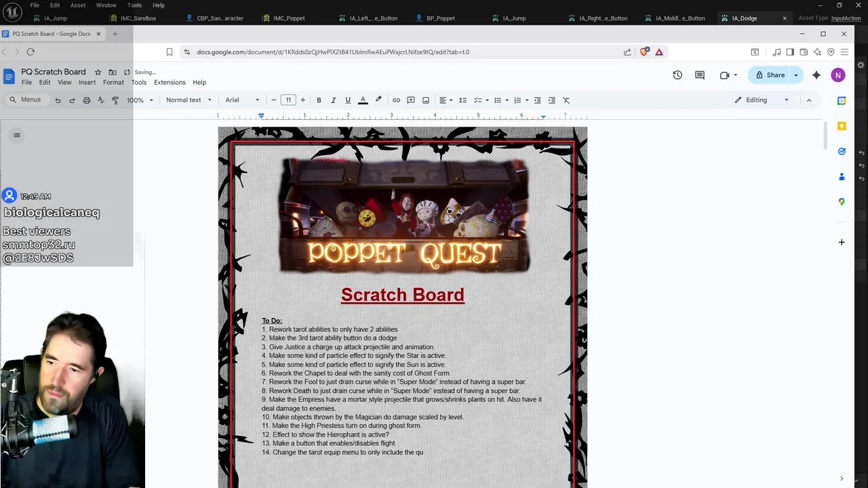The image size is (868, 488).
Task: Open the View menu in Docs
Action: (x=64, y=83)
